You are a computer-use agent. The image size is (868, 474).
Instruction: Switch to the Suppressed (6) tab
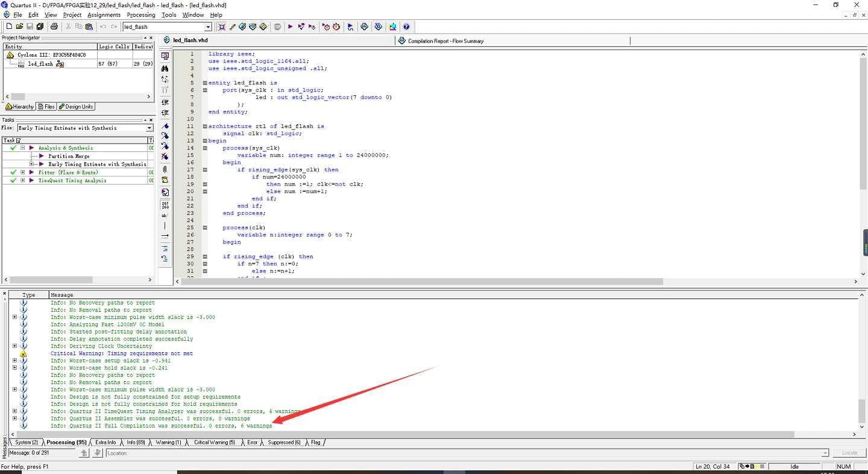[283, 443]
